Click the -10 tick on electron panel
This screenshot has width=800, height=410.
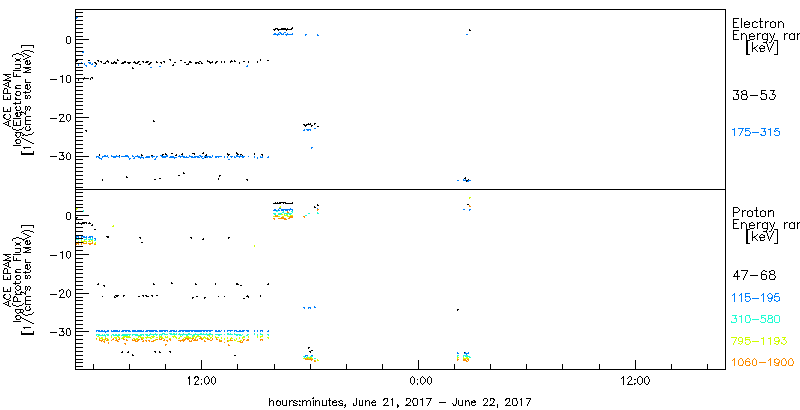click(59, 79)
